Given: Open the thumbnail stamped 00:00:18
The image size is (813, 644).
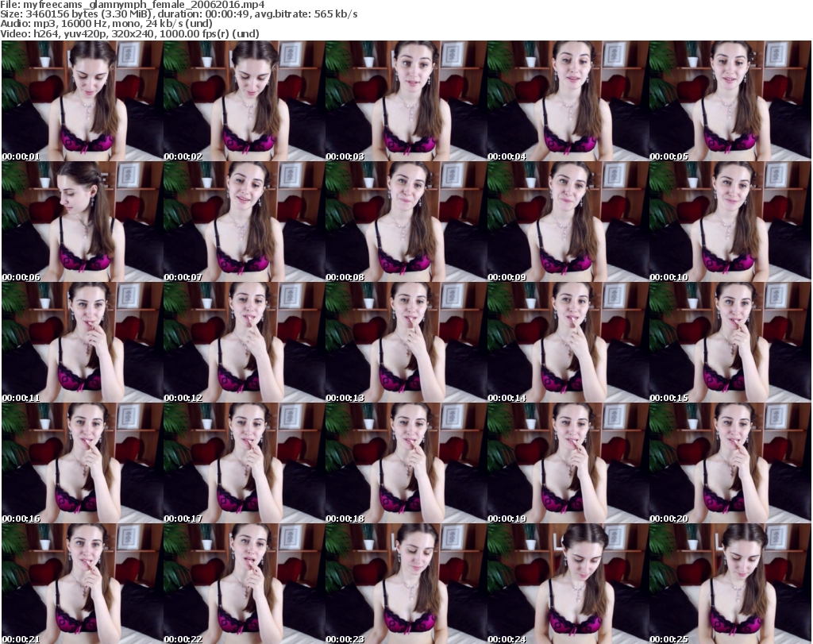Looking at the screenshot, I should (x=406, y=464).
